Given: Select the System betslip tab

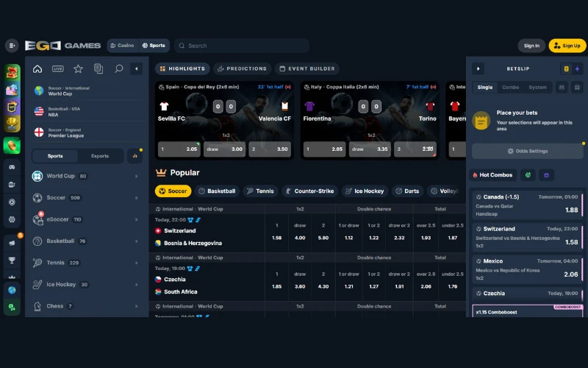Looking at the screenshot, I should coord(537,88).
